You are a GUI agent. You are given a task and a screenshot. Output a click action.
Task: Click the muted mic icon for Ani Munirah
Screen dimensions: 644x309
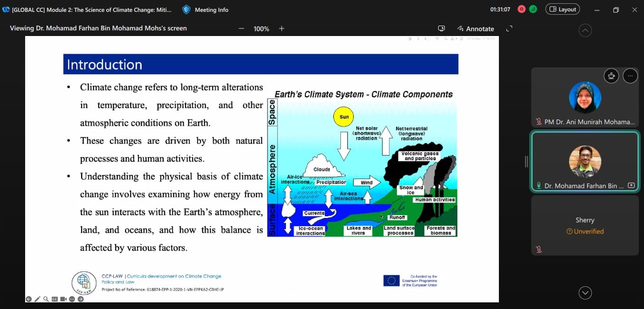539,122
